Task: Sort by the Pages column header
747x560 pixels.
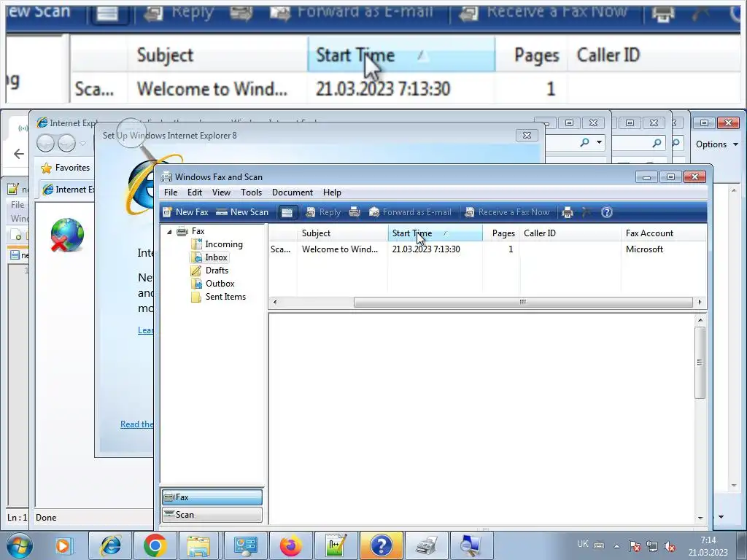Action: click(x=501, y=233)
